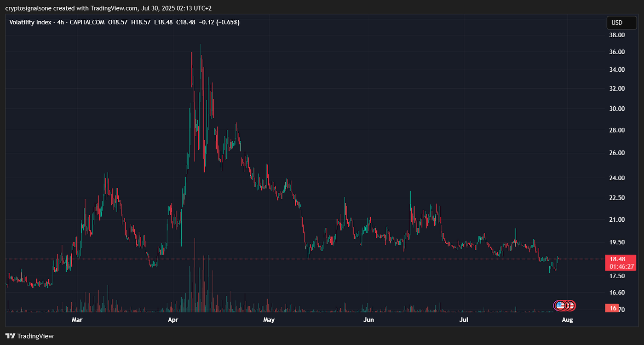Click the 21.00 price axis label
This screenshot has height=345, width=644.
click(617, 219)
